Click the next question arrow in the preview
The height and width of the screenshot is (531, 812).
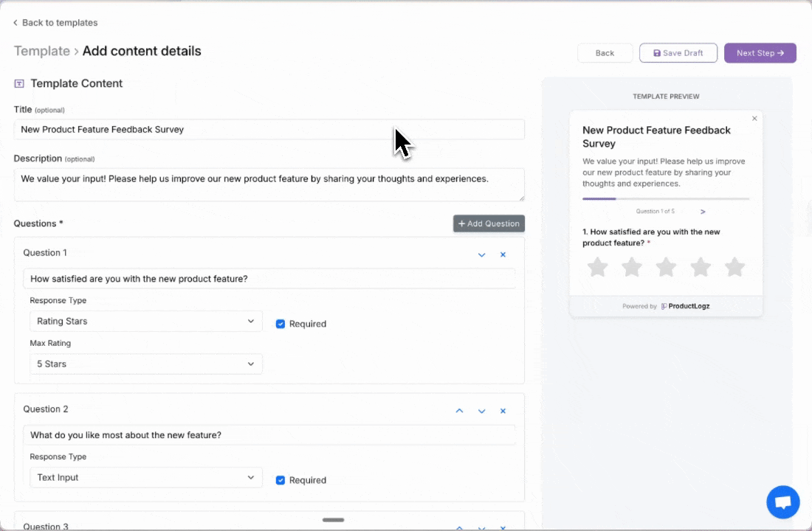point(702,211)
